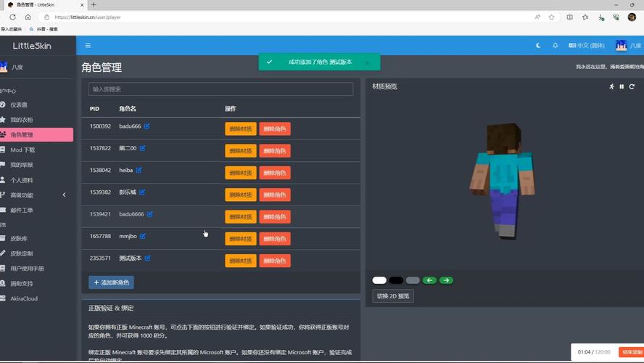Choose the white preview background swatch

click(379, 280)
